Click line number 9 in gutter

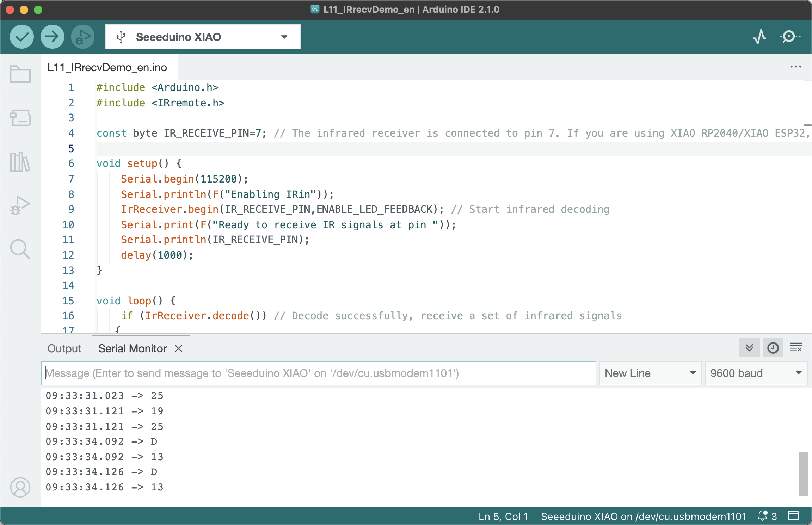pyautogui.click(x=71, y=209)
